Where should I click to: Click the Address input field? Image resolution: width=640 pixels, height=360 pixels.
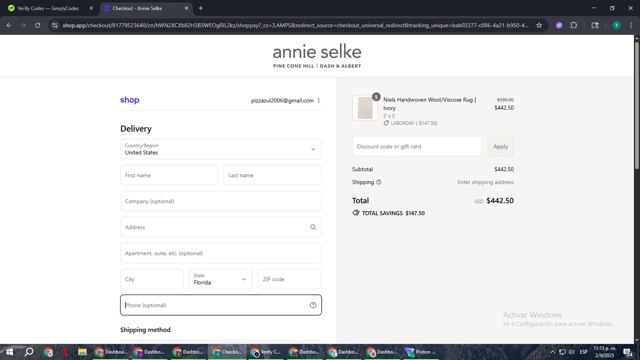point(221,227)
